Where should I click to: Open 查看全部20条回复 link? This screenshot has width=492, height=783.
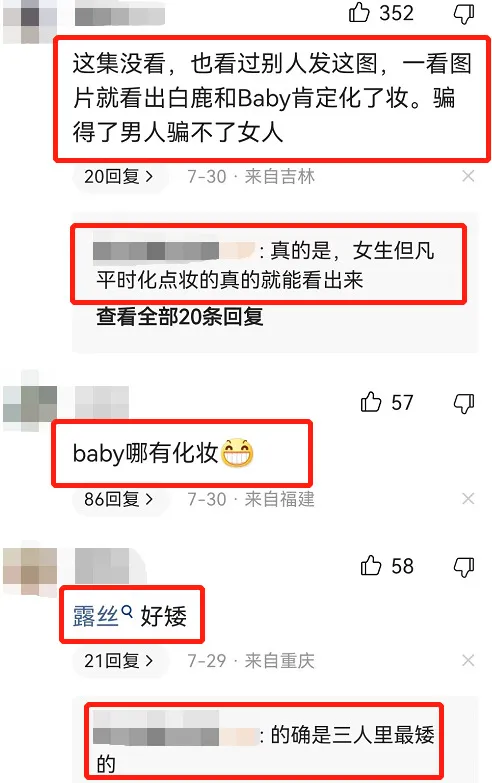click(180, 317)
